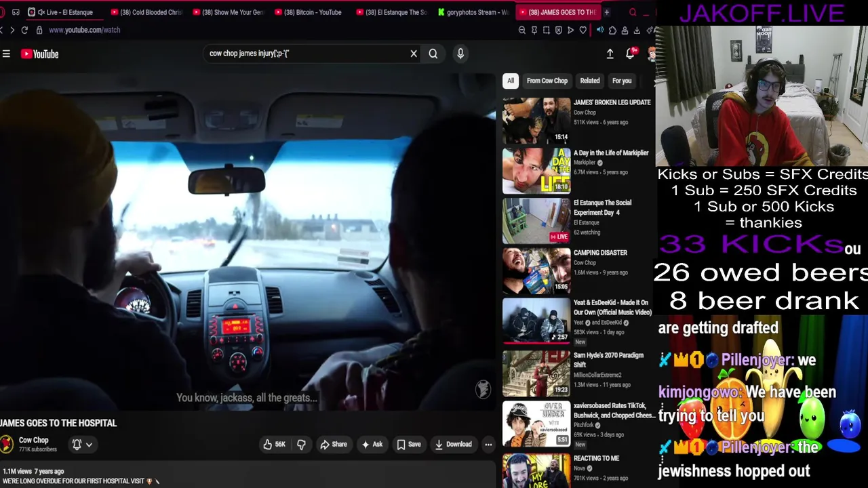Screen dimensions: 868x488
Task: Open browser workspaces icon left of tabs
Action: coord(16,12)
